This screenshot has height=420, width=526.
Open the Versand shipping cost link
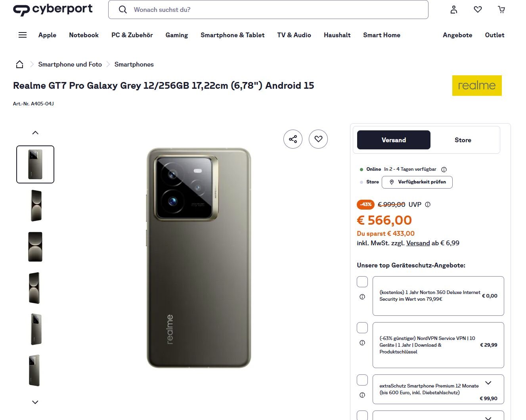click(418, 243)
